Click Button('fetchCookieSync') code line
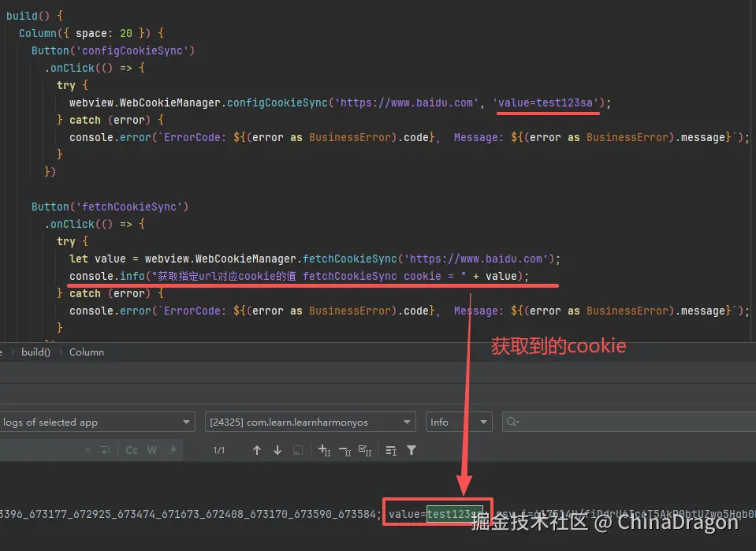Image resolution: width=756 pixels, height=551 pixels. click(110, 207)
